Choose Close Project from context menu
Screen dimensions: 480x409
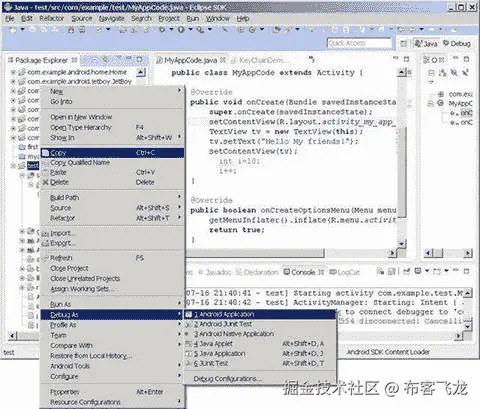(x=112, y=268)
